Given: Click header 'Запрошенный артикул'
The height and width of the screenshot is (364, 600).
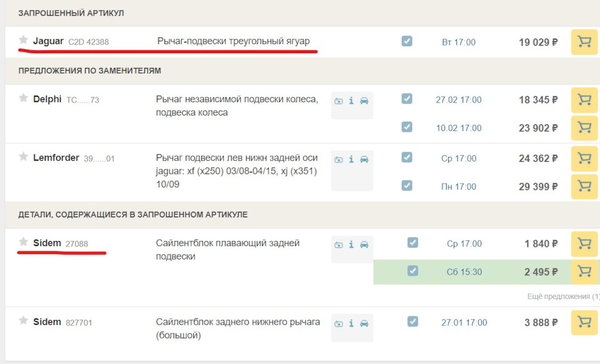Looking at the screenshot, I should 71,13.
